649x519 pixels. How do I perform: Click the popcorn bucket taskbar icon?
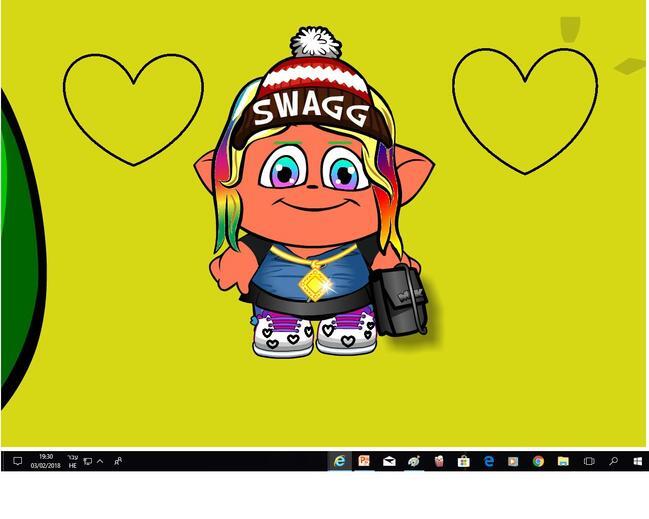[x=438, y=461]
